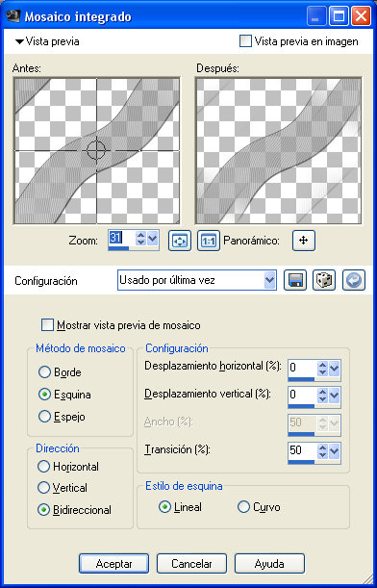Click the Panorámico pan cross icon
This screenshot has width=377, height=588.
tap(304, 241)
